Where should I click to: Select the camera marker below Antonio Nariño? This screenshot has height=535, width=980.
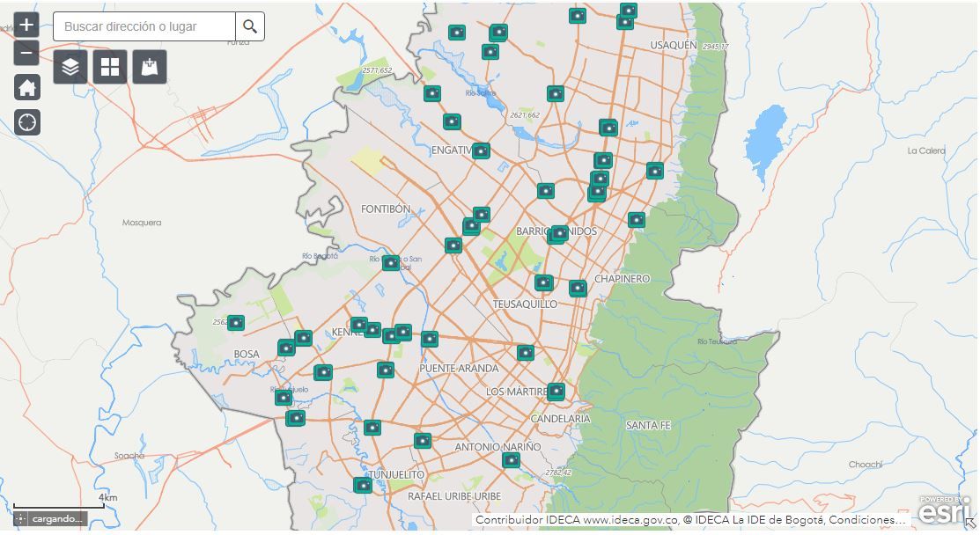pyautogui.click(x=512, y=459)
